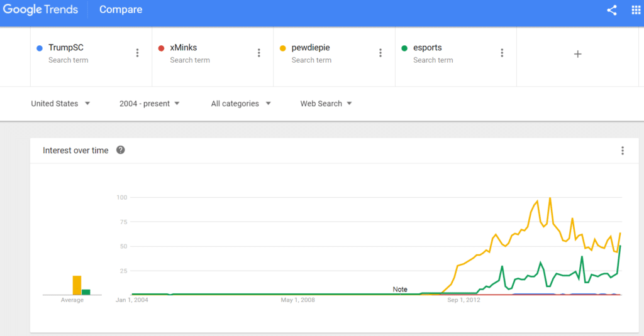Click the May 1, 2008 axis label

pyautogui.click(x=297, y=300)
